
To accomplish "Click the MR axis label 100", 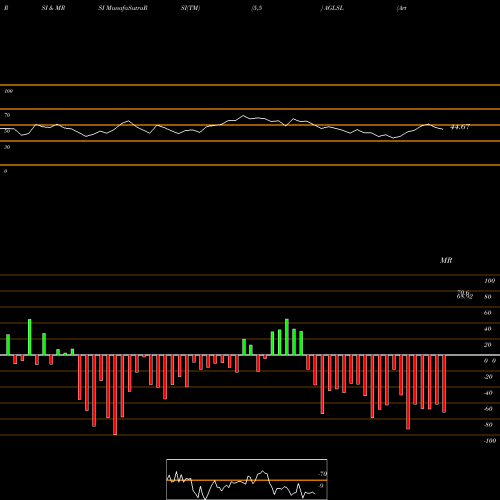I will click(489, 281).
